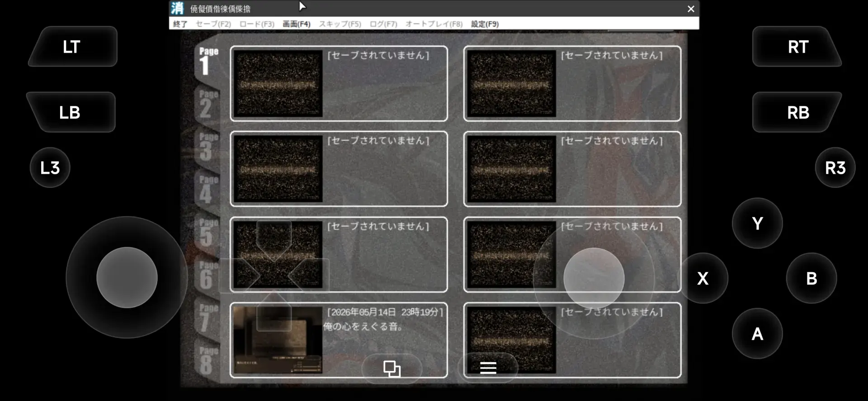Open the 画面(F4) menu
Image resolution: width=868 pixels, height=401 pixels.
pyautogui.click(x=297, y=24)
